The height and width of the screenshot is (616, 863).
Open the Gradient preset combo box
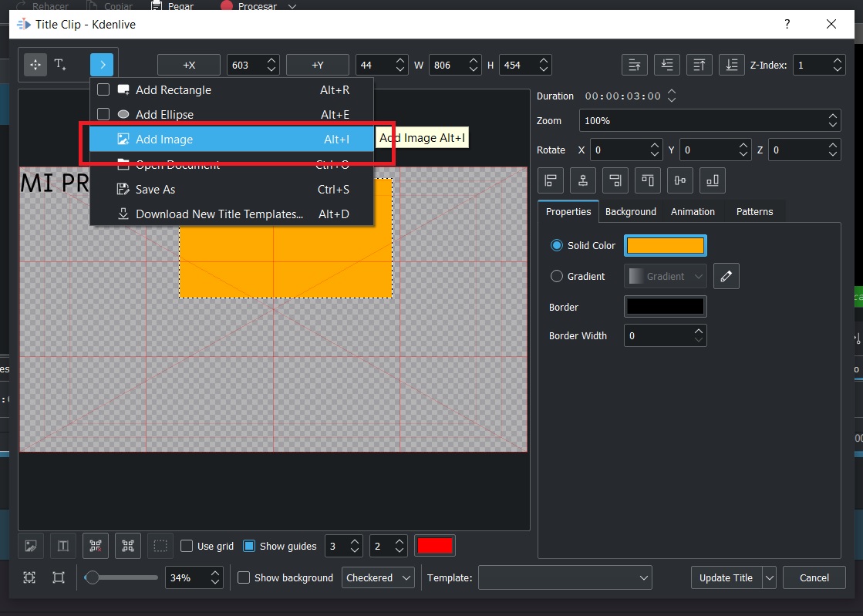665,276
